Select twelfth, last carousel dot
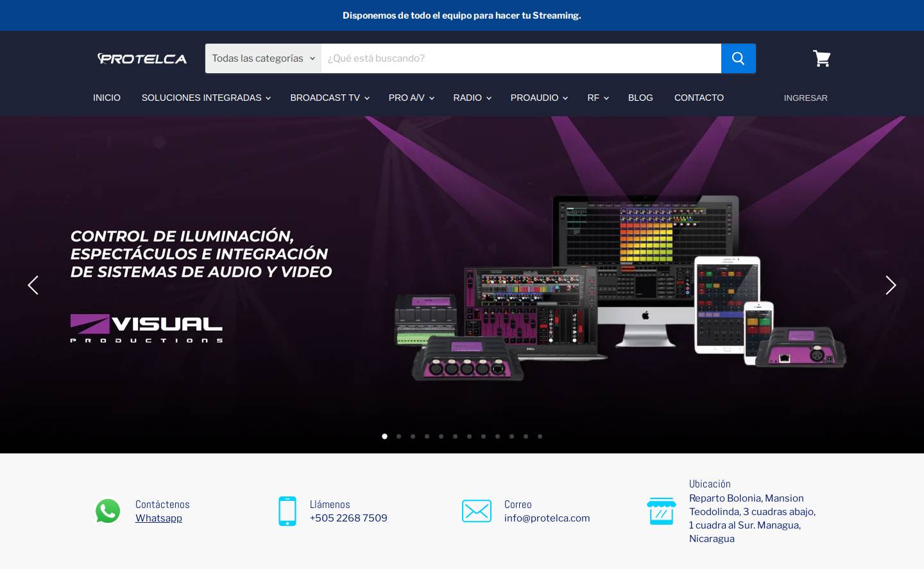924x578 pixels. [x=540, y=436]
